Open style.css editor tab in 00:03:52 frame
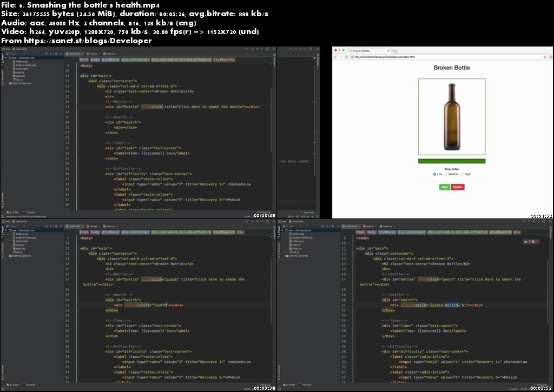This screenshot has height=392, width=554. pos(386,226)
